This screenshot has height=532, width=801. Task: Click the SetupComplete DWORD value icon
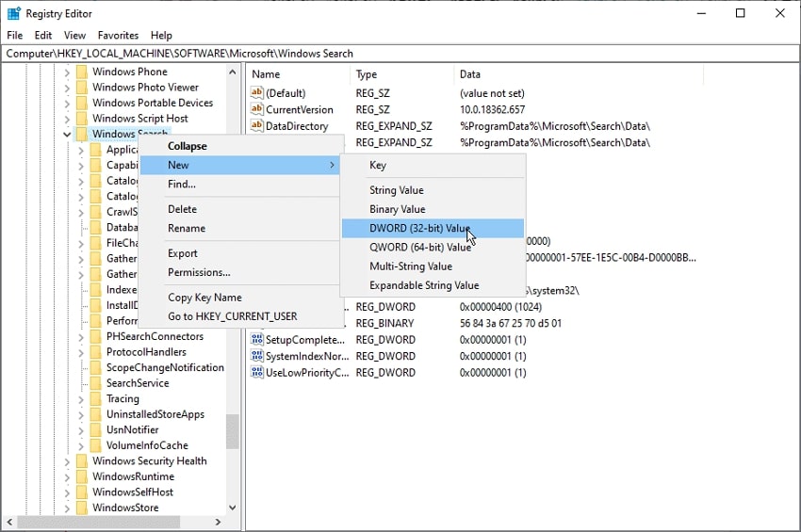pos(257,340)
